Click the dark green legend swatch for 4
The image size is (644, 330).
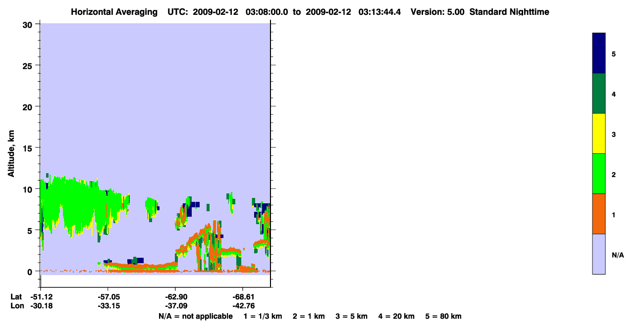pos(598,94)
